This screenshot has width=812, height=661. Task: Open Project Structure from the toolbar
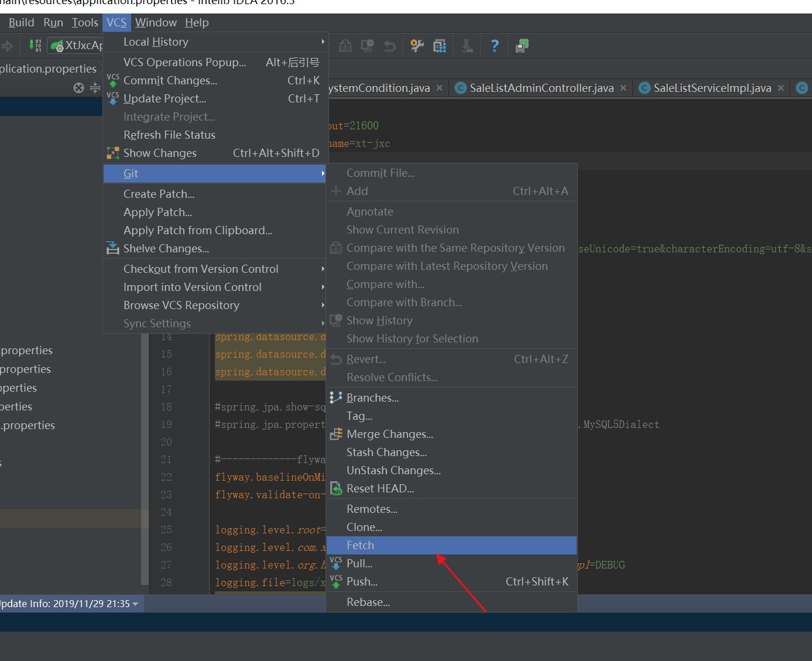440,46
